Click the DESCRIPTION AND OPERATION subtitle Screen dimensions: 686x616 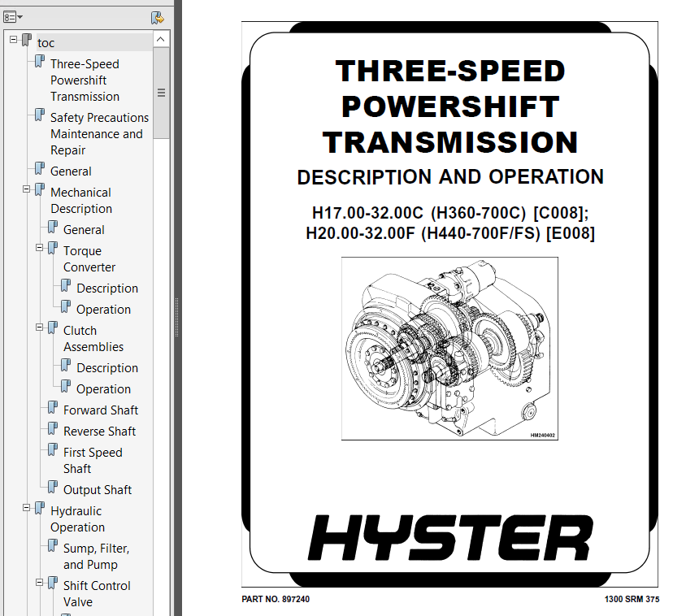pyautogui.click(x=450, y=177)
